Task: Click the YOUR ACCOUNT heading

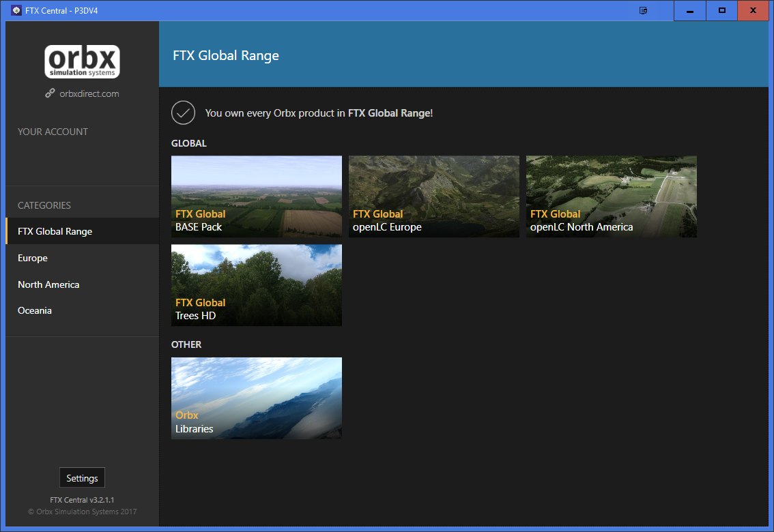Action: click(53, 132)
